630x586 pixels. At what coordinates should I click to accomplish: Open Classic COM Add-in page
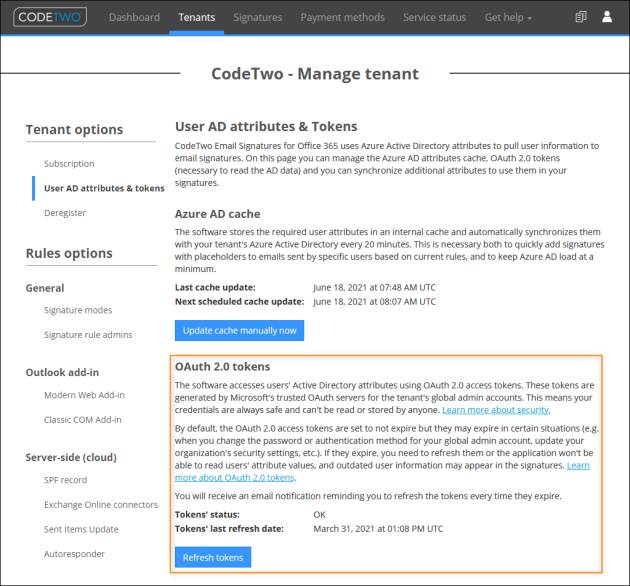click(x=82, y=419)
